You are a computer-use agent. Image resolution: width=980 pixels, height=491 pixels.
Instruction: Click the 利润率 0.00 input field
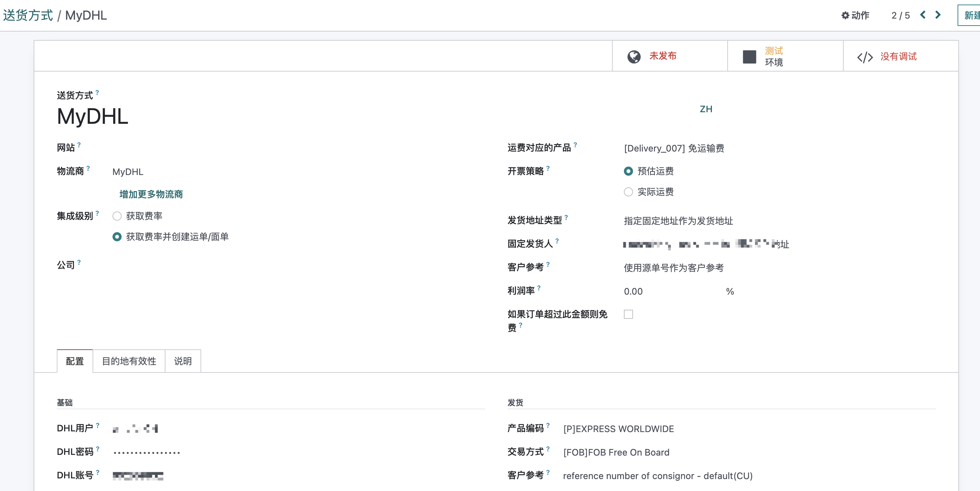(x=673, y=291)
